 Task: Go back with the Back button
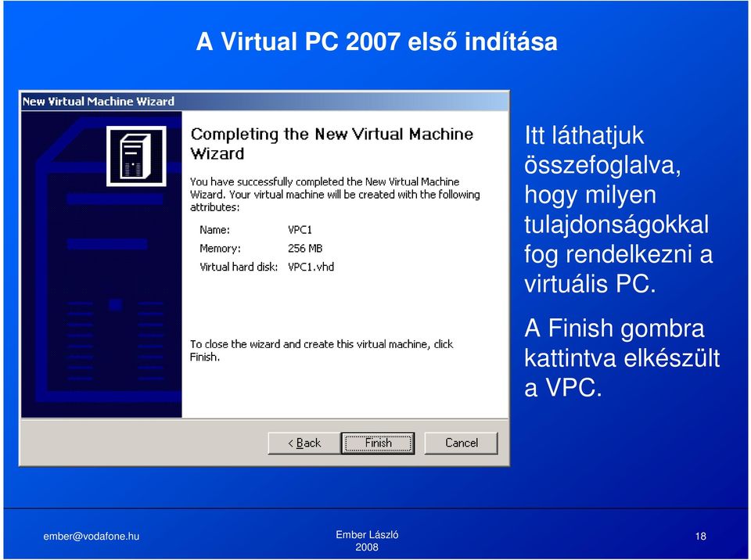[304, 443]
